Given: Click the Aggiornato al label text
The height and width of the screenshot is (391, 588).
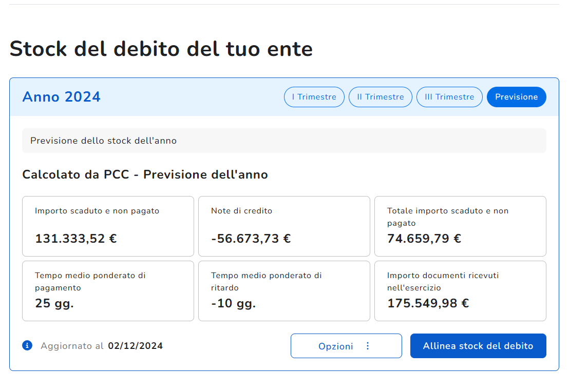Looking at the screenshot, I should point(72,346).
